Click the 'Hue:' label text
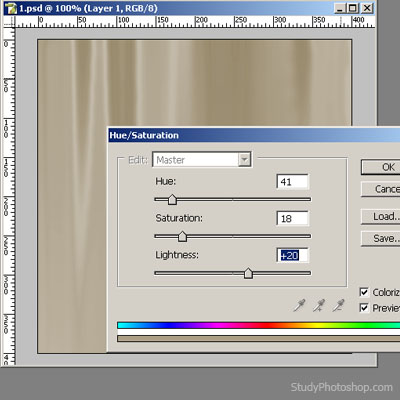This screenshot has height=400, width=400. [166, 181]
